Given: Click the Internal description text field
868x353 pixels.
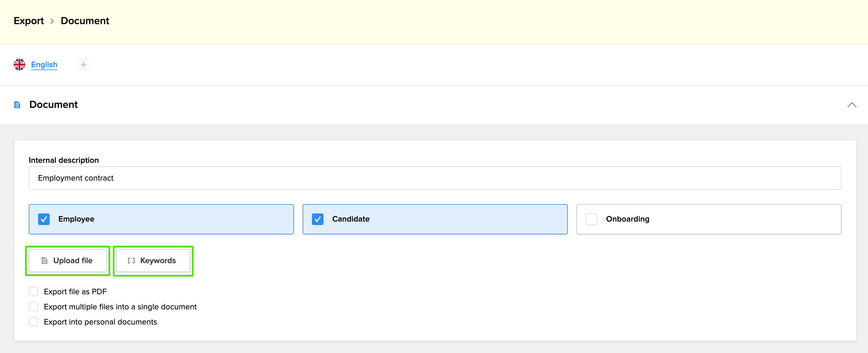Looking at the screenshot, I should 435,178.
